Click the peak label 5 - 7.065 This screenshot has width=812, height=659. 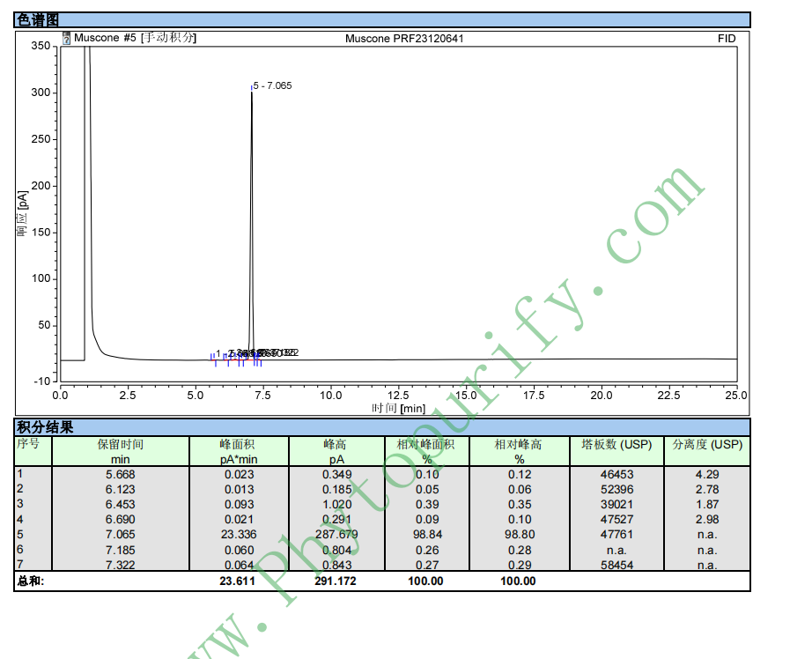coord(272,85)
